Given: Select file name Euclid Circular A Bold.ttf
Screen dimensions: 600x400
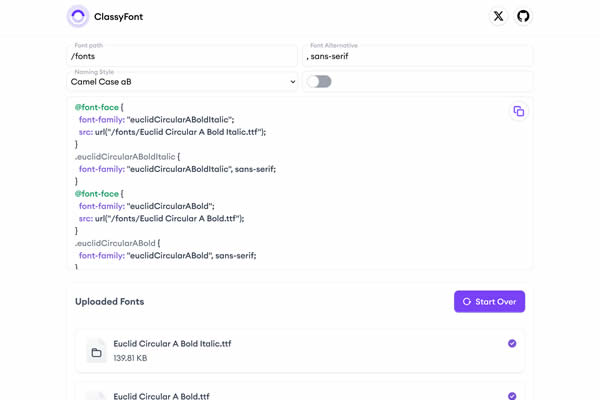Looking at the screenshot, I should 161,396.
